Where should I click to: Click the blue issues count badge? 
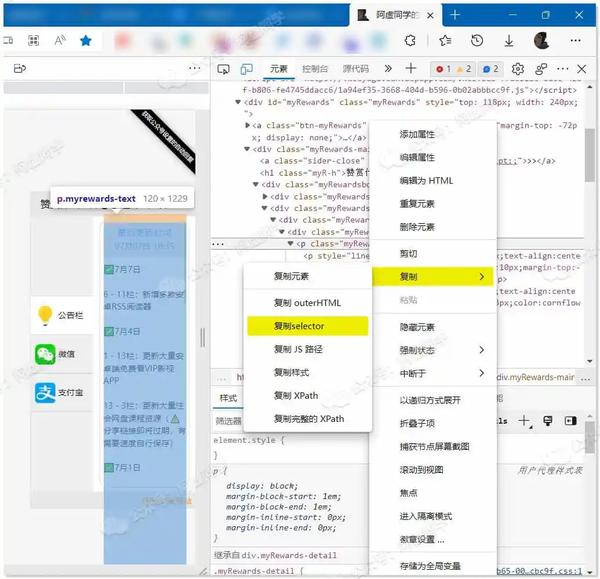(491, 69)
